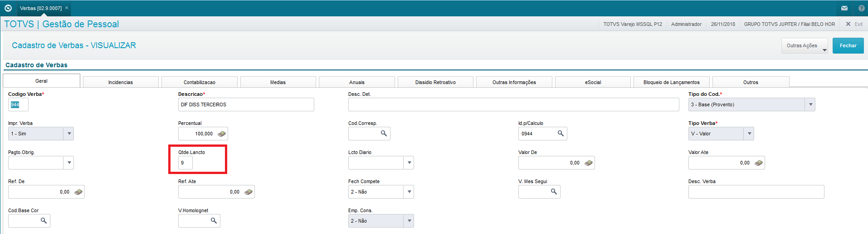Click the help question mark icon
The width and height of the screenshot is (868, 234).
(861, 8)
